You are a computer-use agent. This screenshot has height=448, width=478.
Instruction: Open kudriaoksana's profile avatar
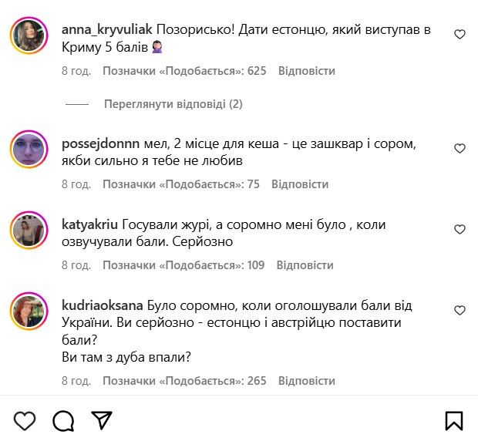[x=30, y=311]
